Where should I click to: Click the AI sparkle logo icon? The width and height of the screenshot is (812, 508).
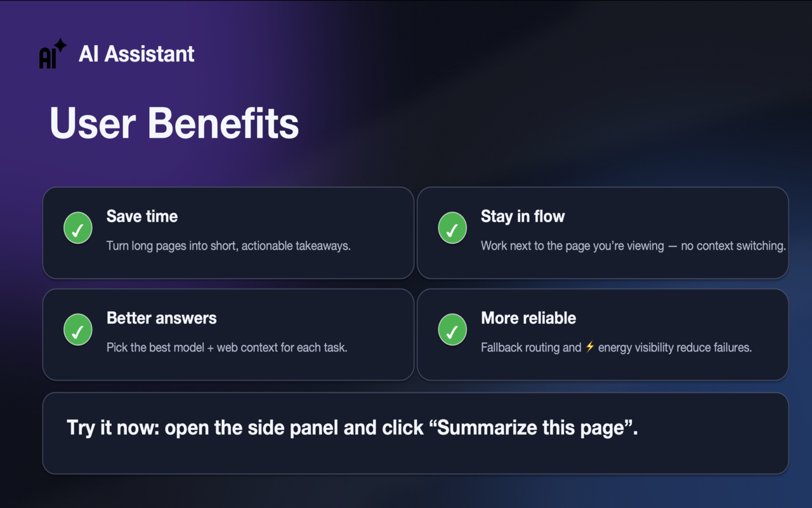pyautogui.click(x=53, y=53)
